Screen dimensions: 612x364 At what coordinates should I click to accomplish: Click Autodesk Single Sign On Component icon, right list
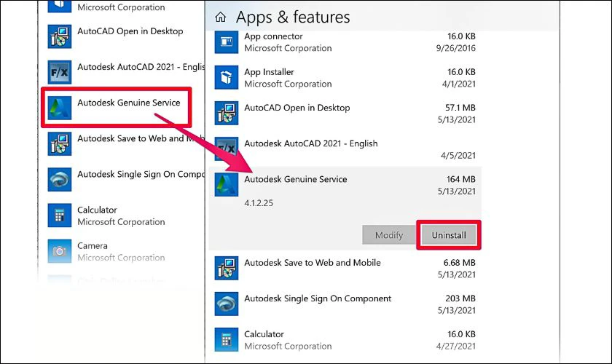coord(227,304)
